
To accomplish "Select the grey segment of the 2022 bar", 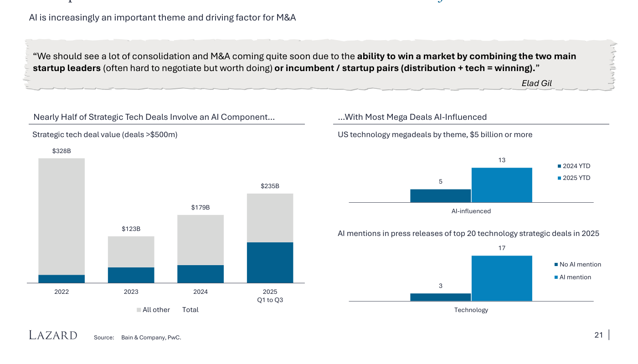I will (62, 216).
